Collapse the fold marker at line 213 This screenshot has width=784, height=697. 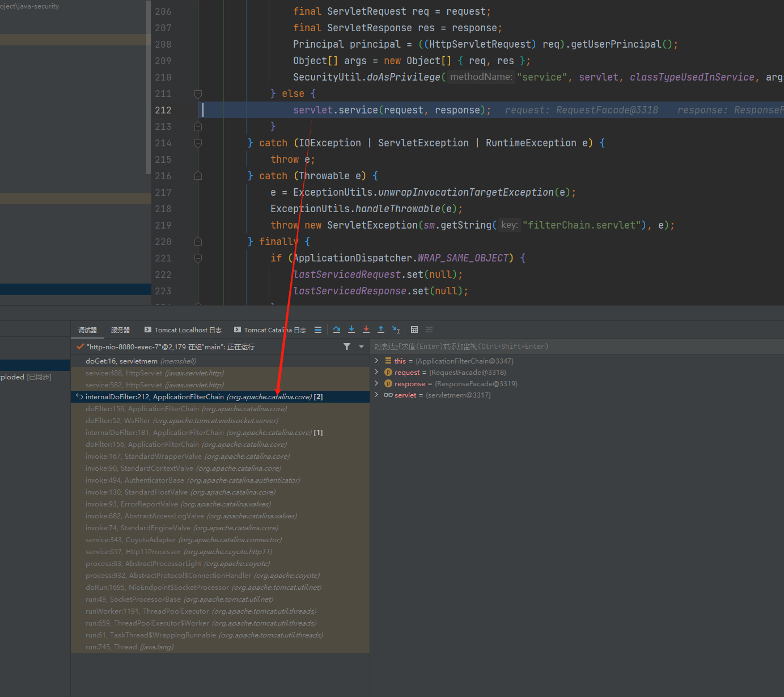click(198, 126)
